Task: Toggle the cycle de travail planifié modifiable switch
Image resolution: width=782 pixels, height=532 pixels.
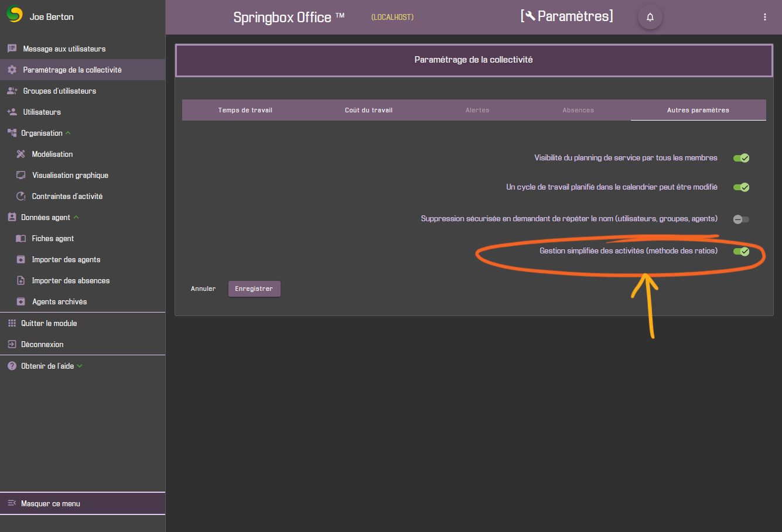Action: pos(741,187)
